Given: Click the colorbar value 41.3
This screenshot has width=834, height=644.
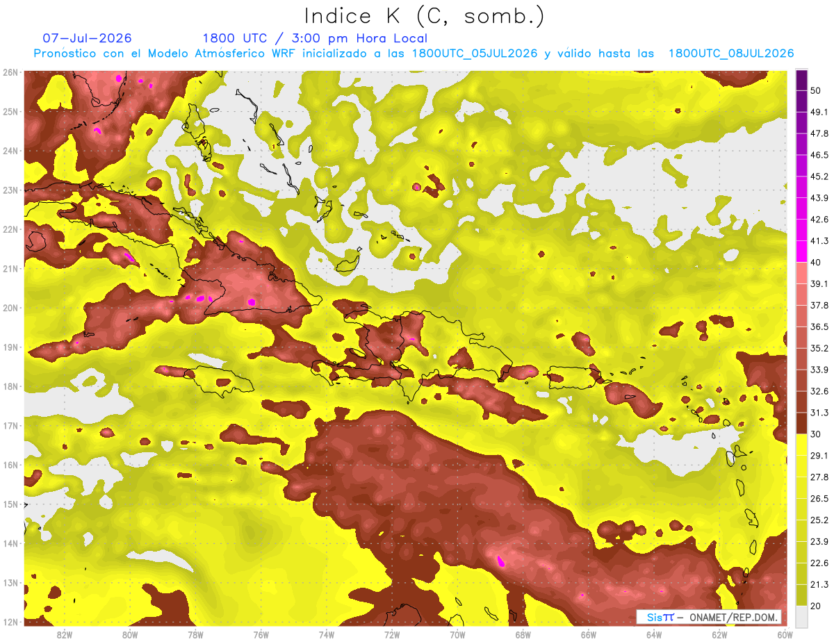Looking at the screenshot, I should [x=819, y=241].
